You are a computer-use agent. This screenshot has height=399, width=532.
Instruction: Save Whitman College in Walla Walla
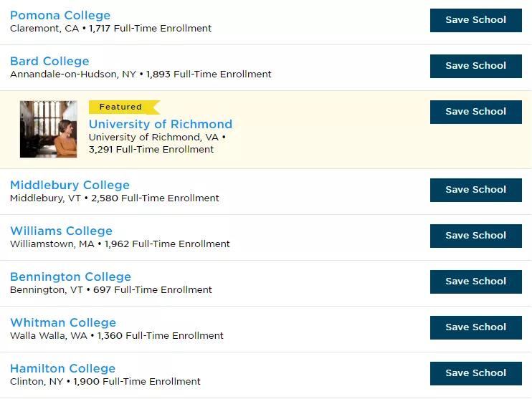click(x=475, y=327)
